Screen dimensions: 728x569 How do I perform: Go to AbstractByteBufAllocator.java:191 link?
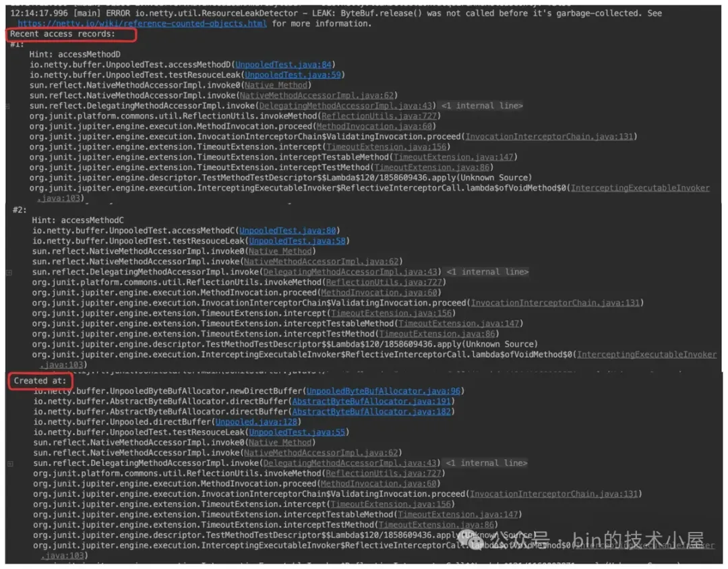pyautogui.click(x=371, y=401)
